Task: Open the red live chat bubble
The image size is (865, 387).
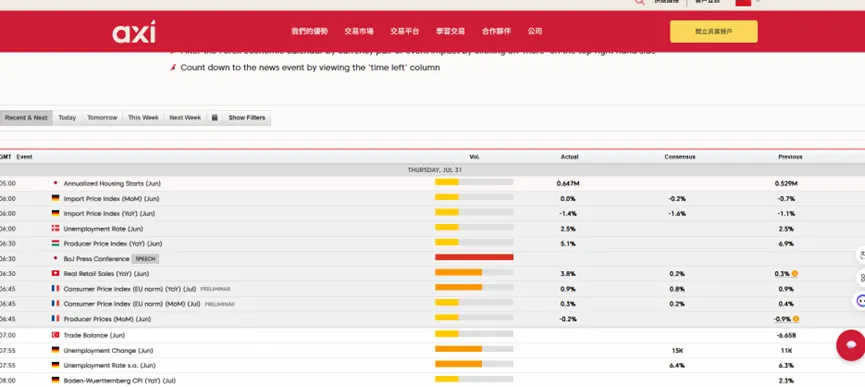Action: pyautogui.click(x=851, y=346)
